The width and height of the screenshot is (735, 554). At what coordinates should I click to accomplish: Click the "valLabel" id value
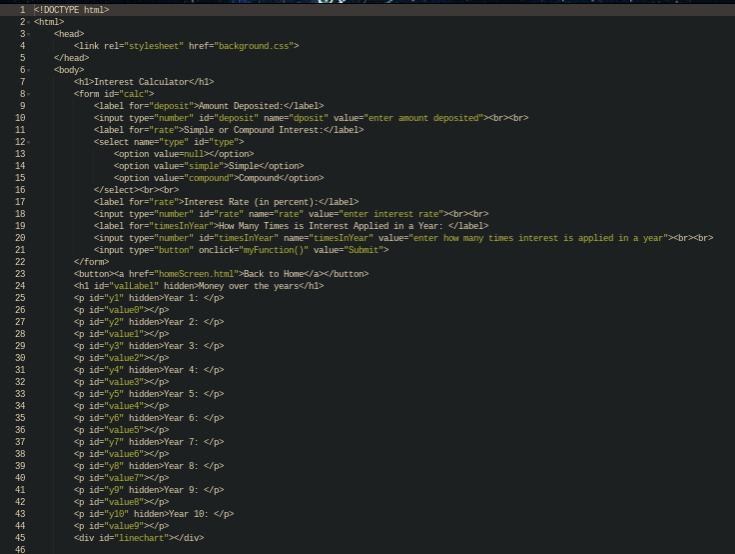click(x=134, y=286)
